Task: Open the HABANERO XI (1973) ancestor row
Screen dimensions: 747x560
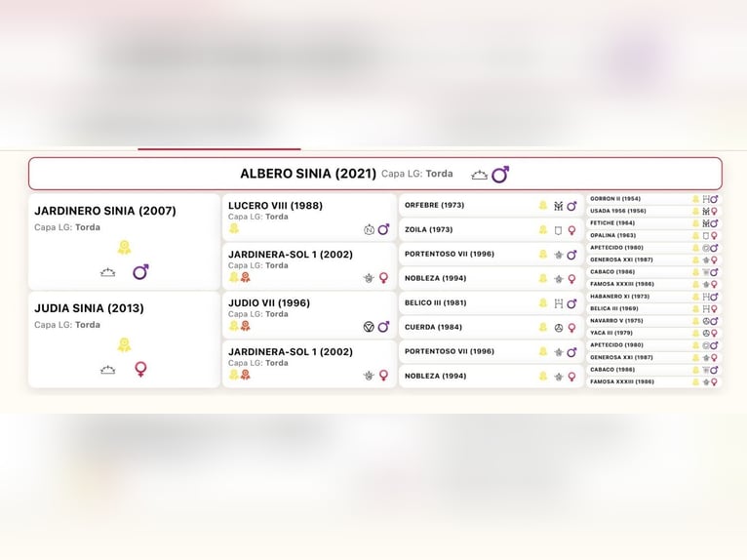Action: point(619,297)
